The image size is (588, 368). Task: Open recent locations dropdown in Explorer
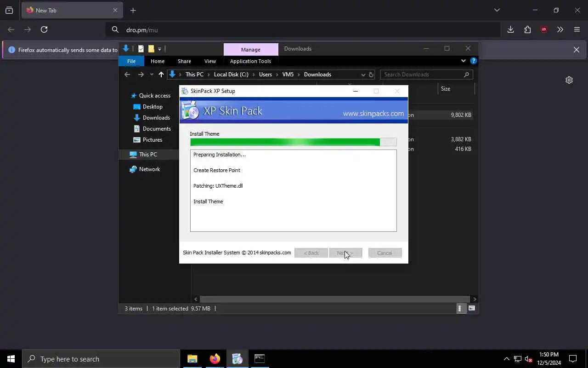tap(152, 75)
